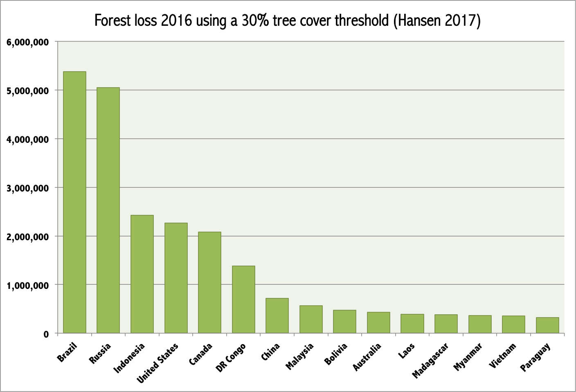Viewport: 576px width, 392px height.
Task: Click the 6,000,000 axis label
Action: (27, 42)
